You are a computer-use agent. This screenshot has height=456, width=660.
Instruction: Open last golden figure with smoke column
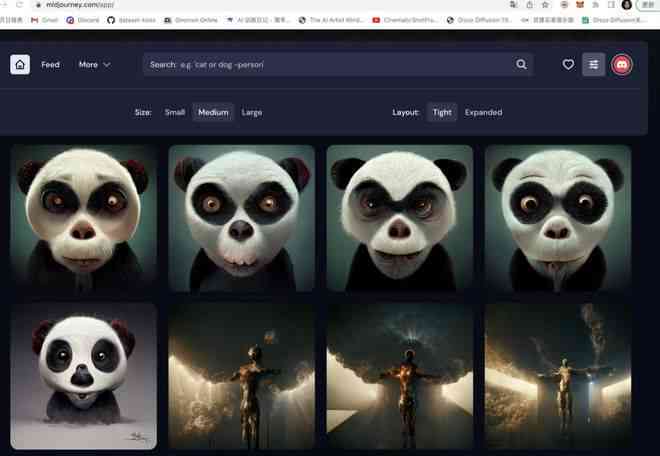tap(558, 376)
